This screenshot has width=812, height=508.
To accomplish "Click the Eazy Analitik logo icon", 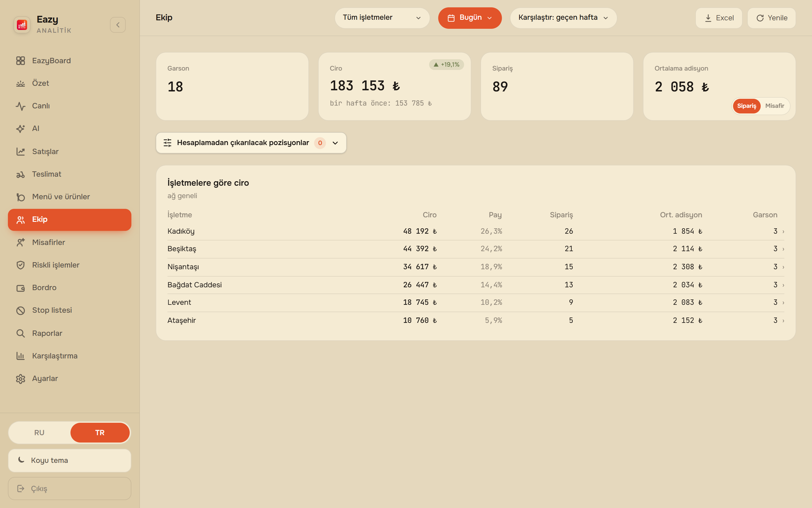I will pos(22,25).
